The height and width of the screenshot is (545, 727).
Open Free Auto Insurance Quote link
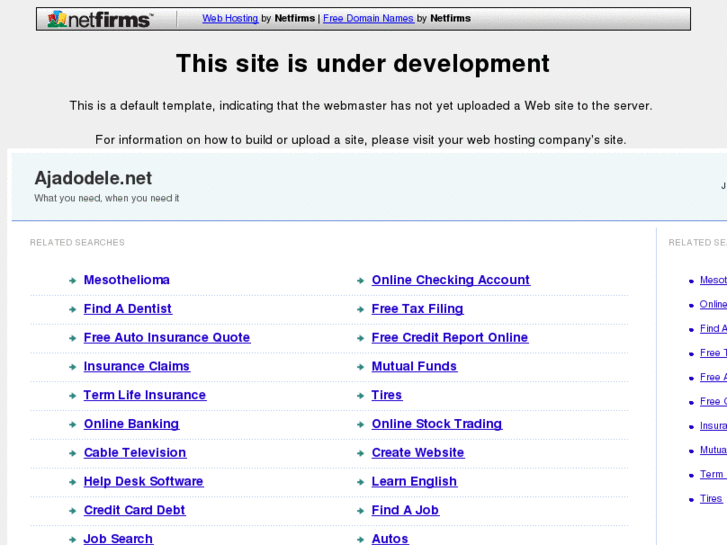click(x=167, y=337)
